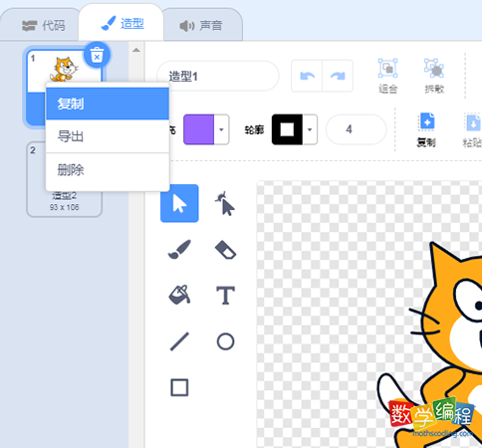Click the black outline color swatch
The width and height of the screenshot is (482, 448).
[287, 129]
